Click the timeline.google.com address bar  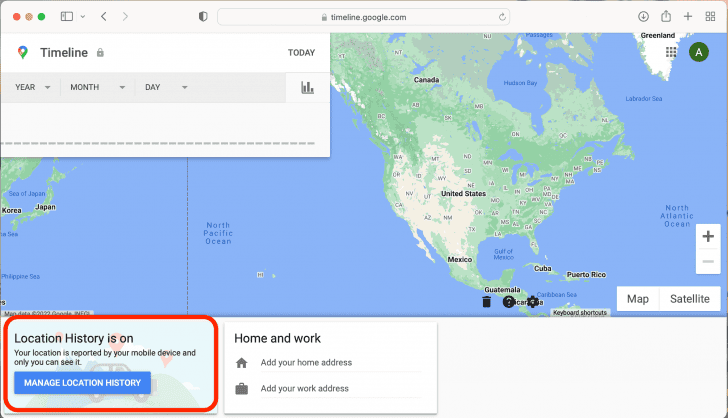(x=363, y=17)
